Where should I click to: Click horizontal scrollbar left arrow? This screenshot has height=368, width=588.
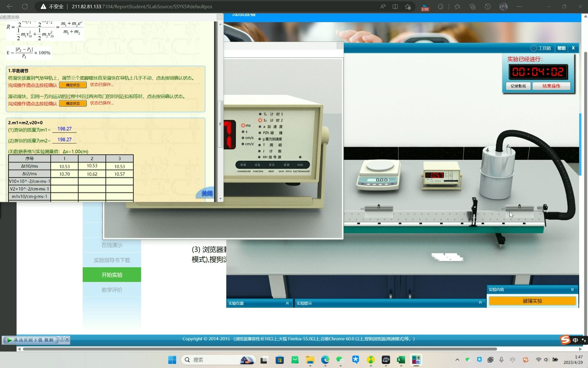click(19, 349)
